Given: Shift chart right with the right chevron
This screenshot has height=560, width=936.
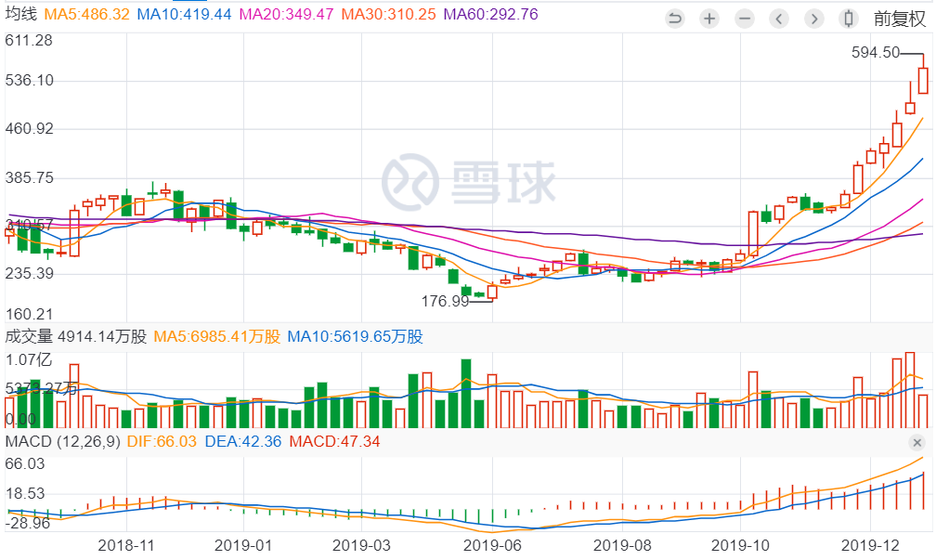Looking at the screenshot, I should (813, 20).
